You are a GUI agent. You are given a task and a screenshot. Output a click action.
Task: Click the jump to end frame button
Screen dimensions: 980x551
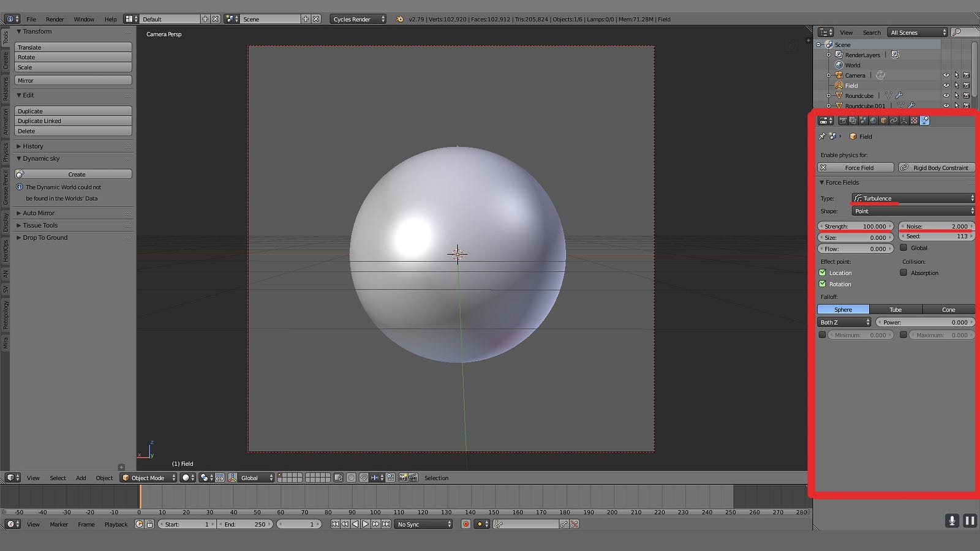(386, 524)
